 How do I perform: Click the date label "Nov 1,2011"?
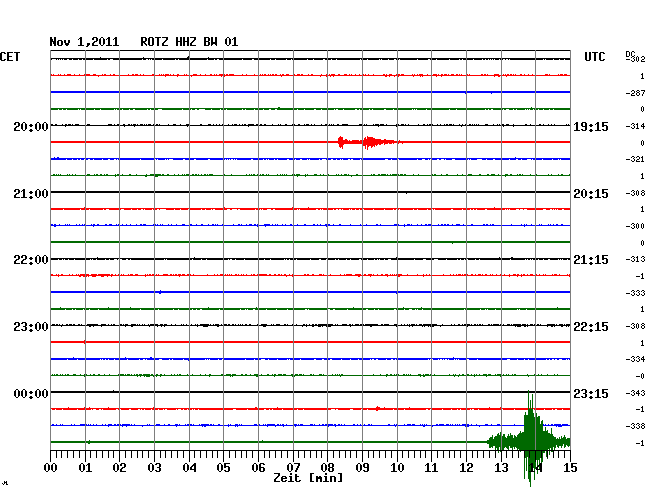coord(84,42)
